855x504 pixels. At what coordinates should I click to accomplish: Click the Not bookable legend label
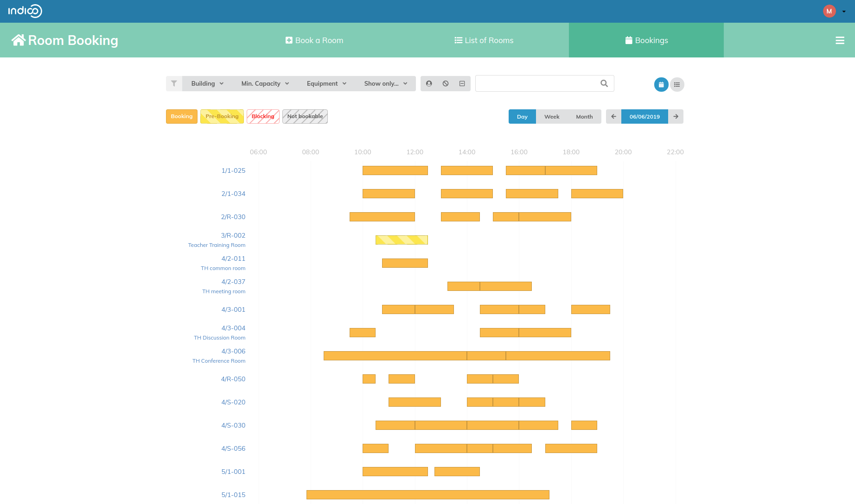305,116
